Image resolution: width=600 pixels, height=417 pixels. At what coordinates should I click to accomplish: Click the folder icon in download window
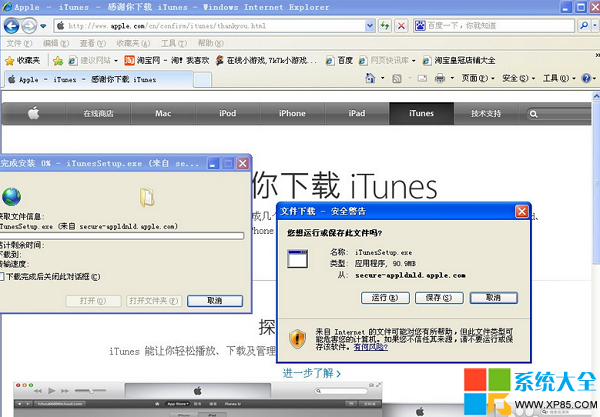tap(147, 197)
